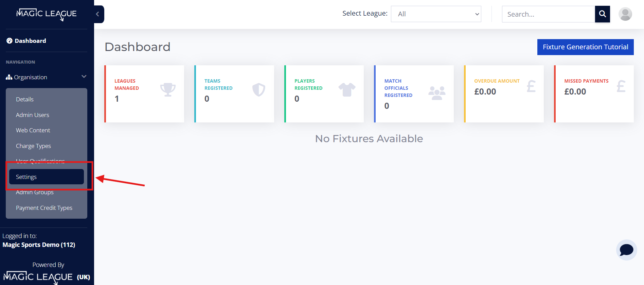
Task: Click the Magic League logo at top
Action: tap(47, 14)
